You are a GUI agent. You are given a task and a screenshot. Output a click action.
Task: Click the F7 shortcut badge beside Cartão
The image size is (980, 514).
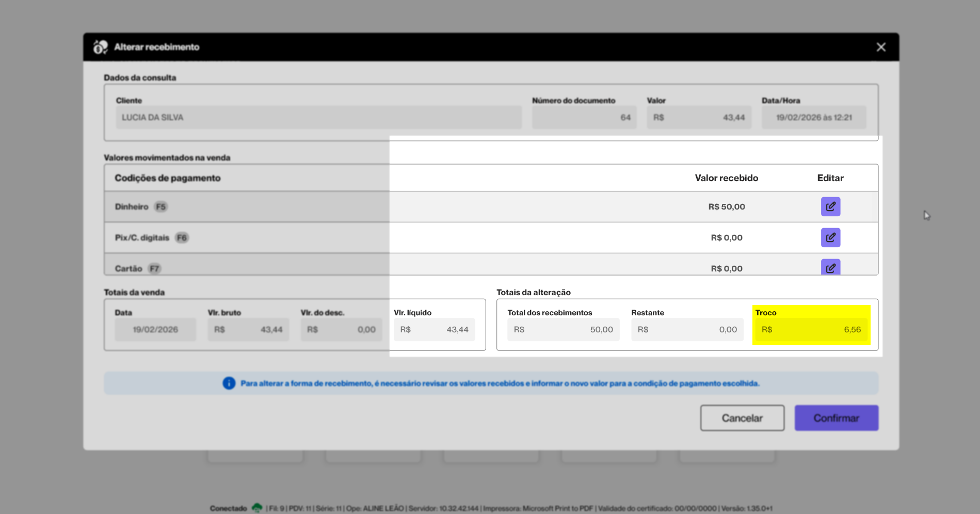154,268
